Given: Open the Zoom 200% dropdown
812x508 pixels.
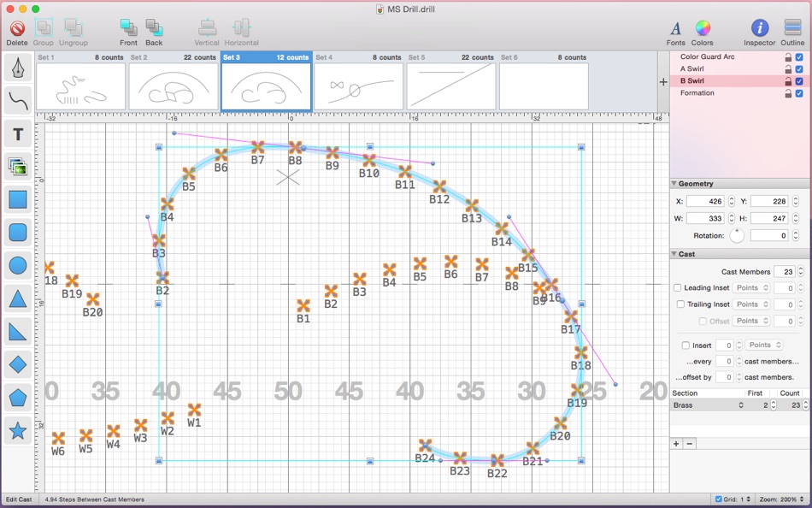Looking at the screenshot, I should 782,499.
